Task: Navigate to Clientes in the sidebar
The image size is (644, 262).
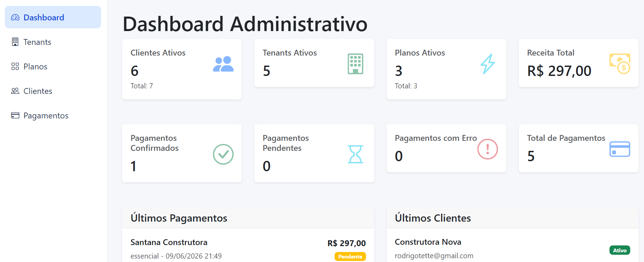Action: (x=53, y=91)
